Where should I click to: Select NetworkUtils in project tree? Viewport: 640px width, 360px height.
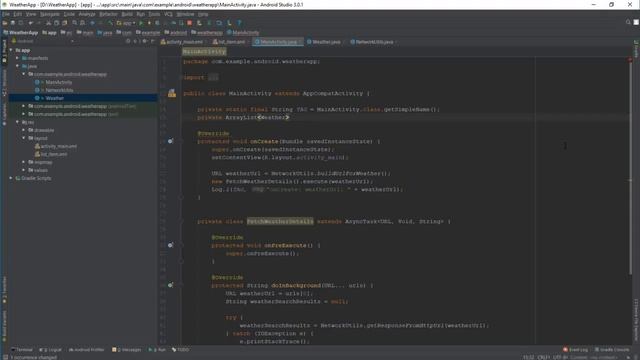click(x=59, y=90)
